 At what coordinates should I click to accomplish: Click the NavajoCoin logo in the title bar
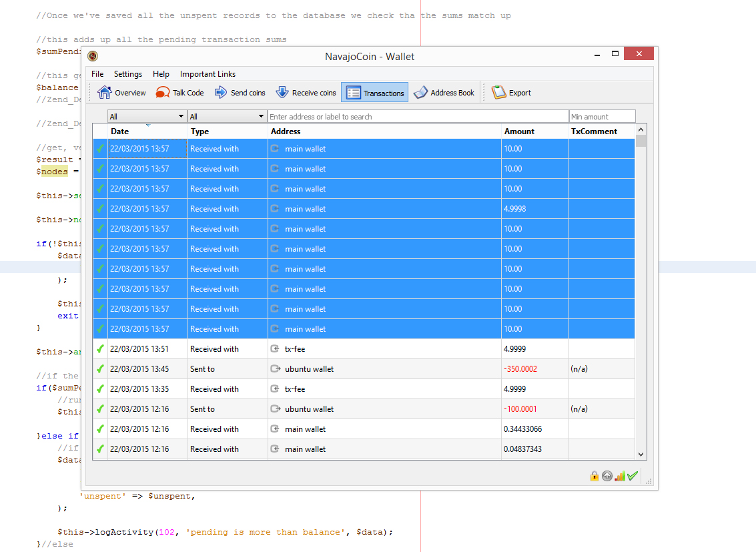[x=93, y=57]
